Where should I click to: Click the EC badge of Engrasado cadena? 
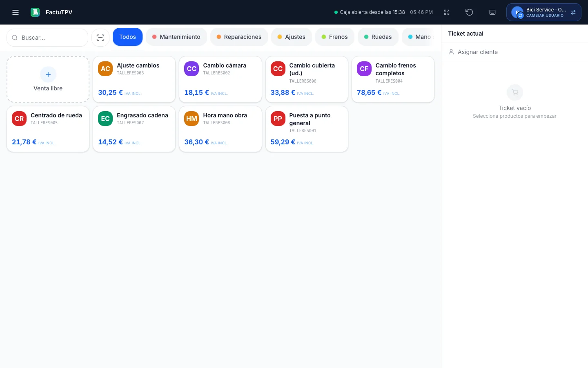[105, 119]
